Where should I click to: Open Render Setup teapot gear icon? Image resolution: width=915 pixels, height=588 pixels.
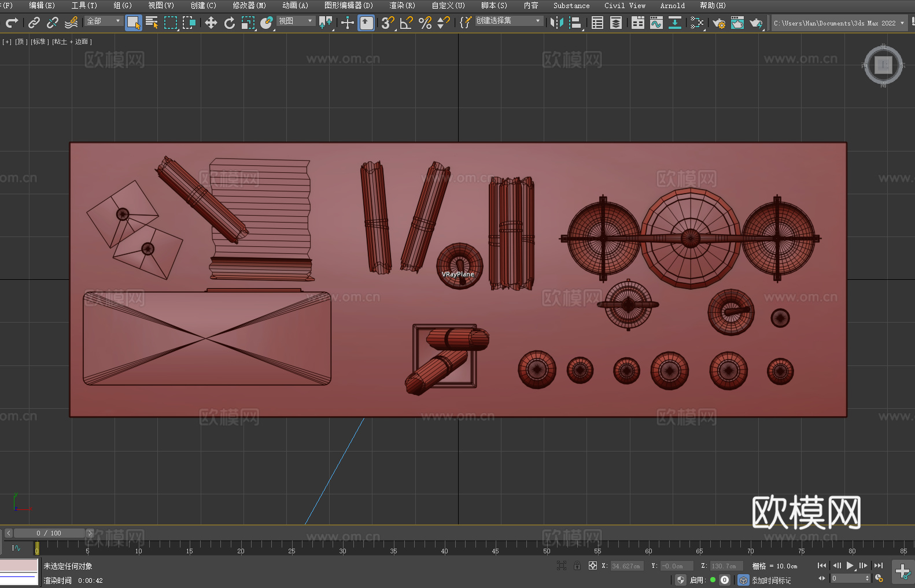click(719, 23)
